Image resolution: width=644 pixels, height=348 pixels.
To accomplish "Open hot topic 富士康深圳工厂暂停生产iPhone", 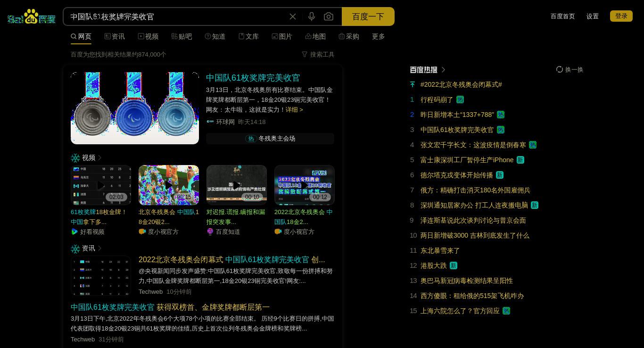I will (467, 160).
